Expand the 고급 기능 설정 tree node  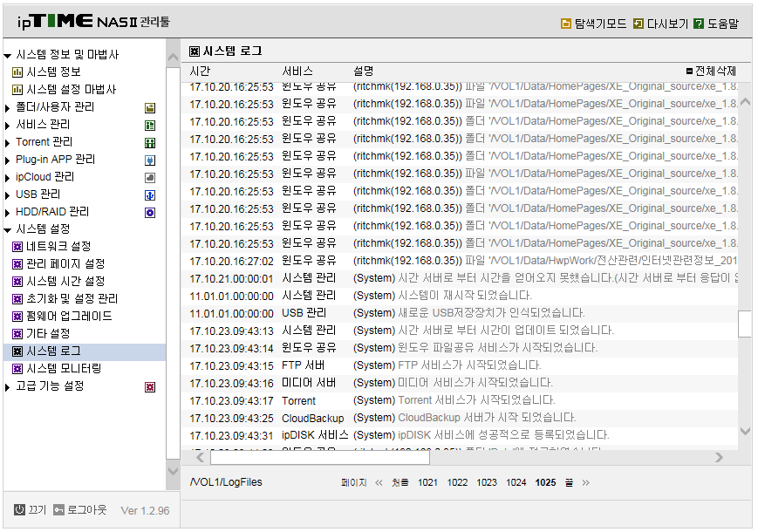coord(7,387)
